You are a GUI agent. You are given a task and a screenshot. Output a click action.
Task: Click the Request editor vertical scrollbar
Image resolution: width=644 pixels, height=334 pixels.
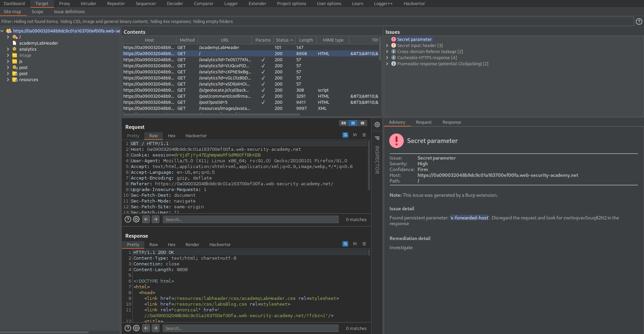point(369,166)
